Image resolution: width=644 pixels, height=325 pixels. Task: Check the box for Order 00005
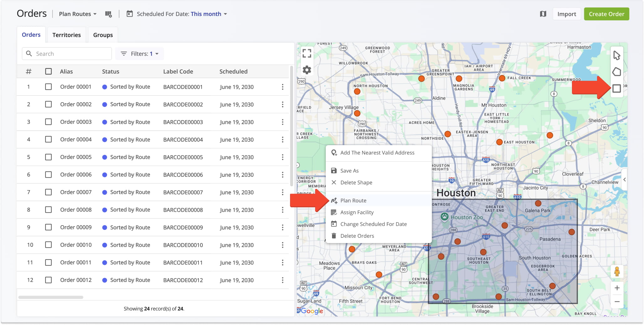[49, 157]
